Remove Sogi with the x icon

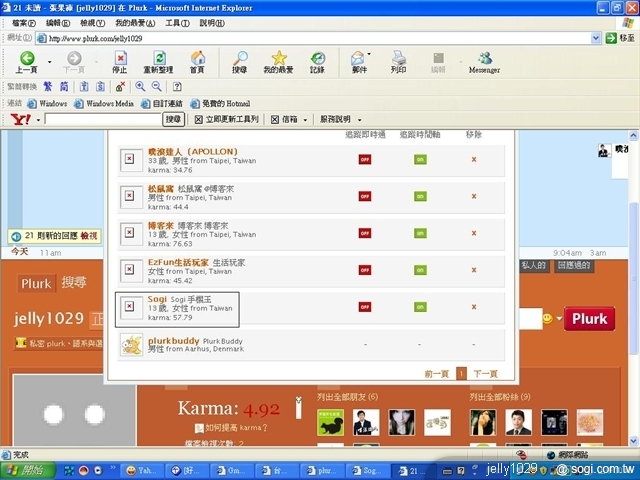[474, 307]
